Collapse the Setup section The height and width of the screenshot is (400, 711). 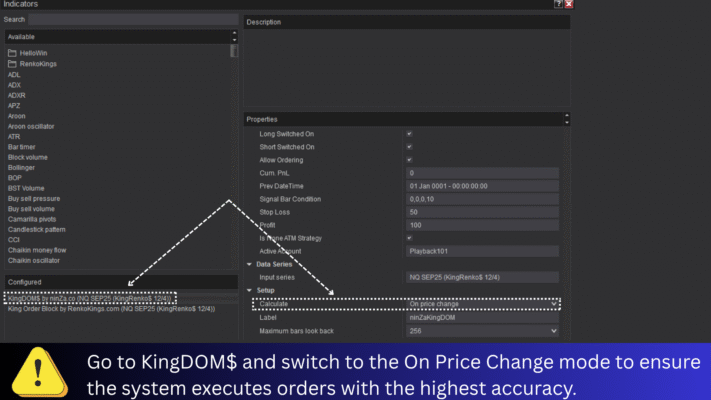[x=250, y=291]
